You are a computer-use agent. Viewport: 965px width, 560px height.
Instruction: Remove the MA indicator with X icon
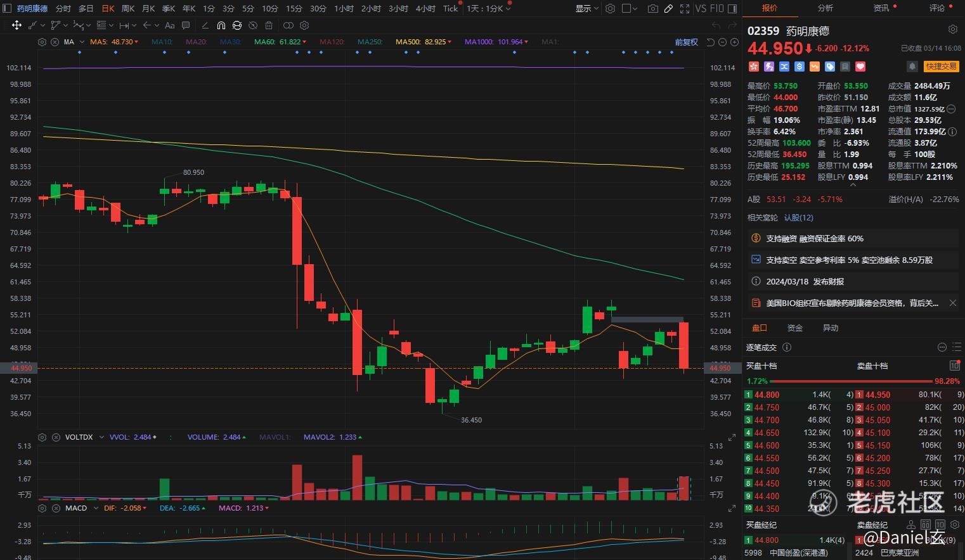[55, 42]
